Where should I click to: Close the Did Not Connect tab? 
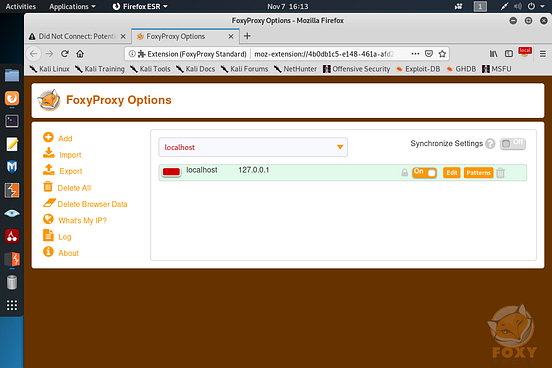click(123, 36)
